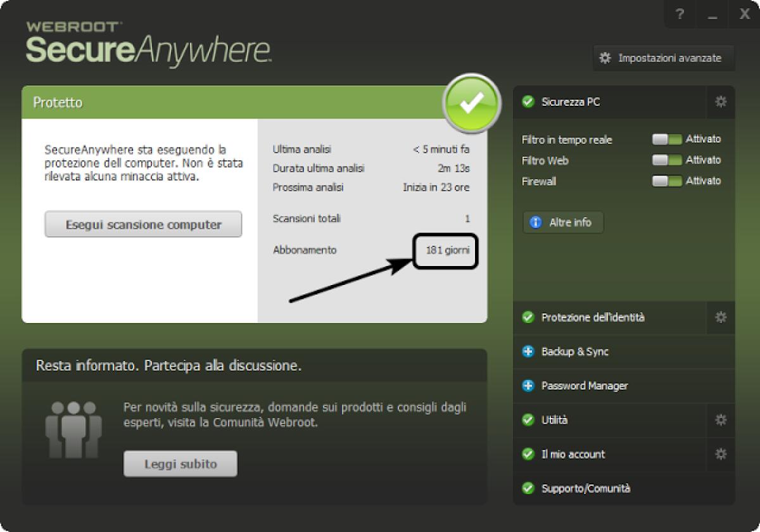Open the Supporto/Comunità section

[586, 488]
